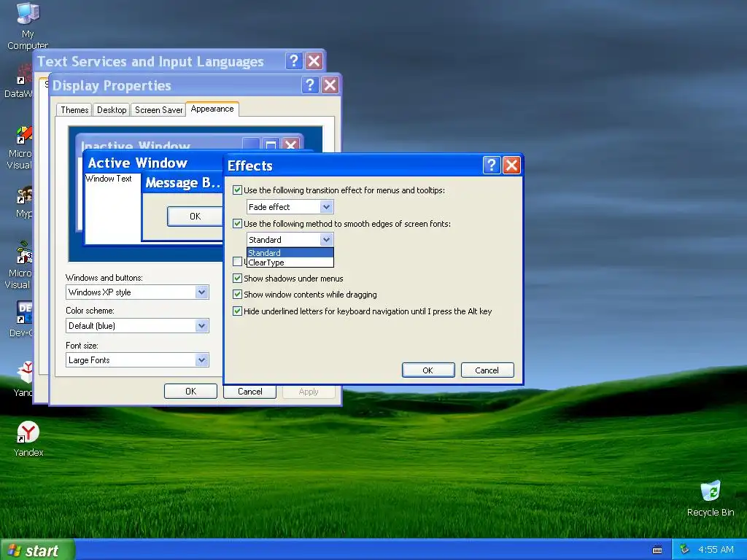Choose ClearType in the font smoothing list
Viewport: 747px width, 560px height.
[x=290, y=262]
